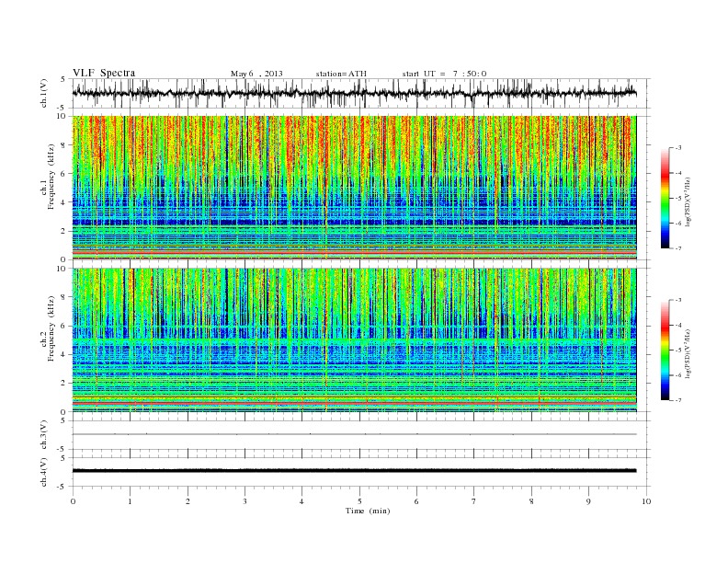Click the ch.1 voltage waveform trace at top
The width and height of the screenshot is (728, 563).
click(x=354, y=93)
